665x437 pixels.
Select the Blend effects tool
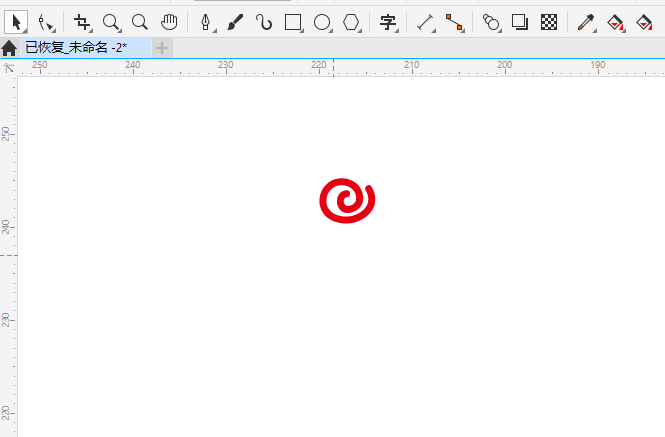[492, 22]
